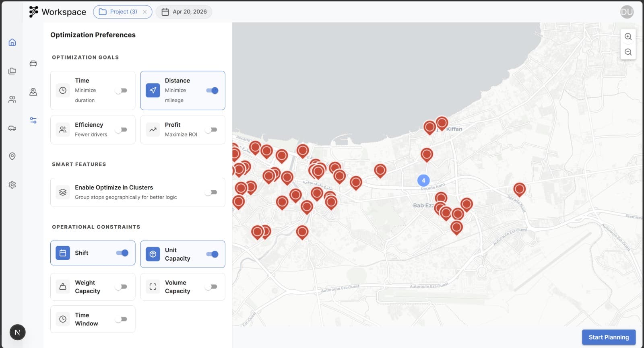Image resolution: width=644 pixels, height=348 pixels.
Task: Enable the Efficiency fewer drivers toggle
Action: (121, 130)
